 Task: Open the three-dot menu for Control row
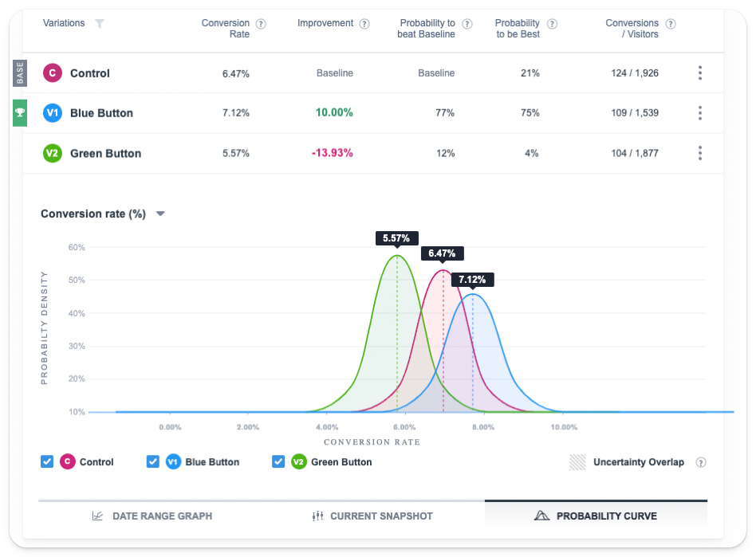coord(700,73)
